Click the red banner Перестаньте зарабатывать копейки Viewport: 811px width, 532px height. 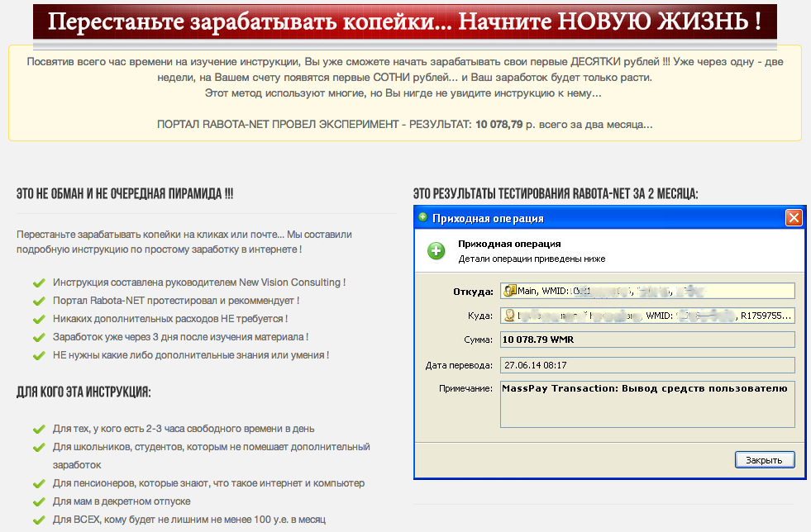coord(404,21)
